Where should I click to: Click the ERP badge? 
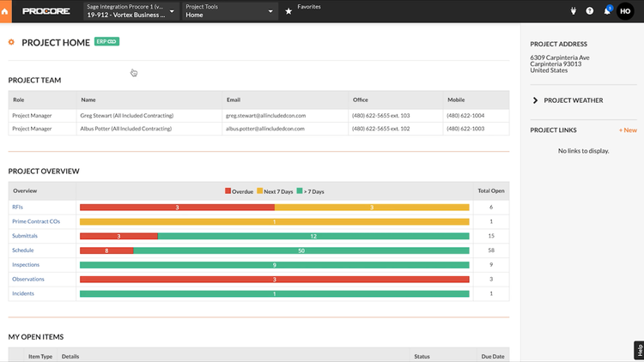pyautogui.click(x=106, y=41)
